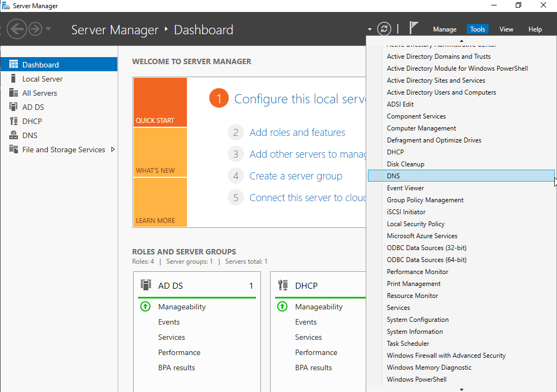Click the DHCP tile header icon

283,285
